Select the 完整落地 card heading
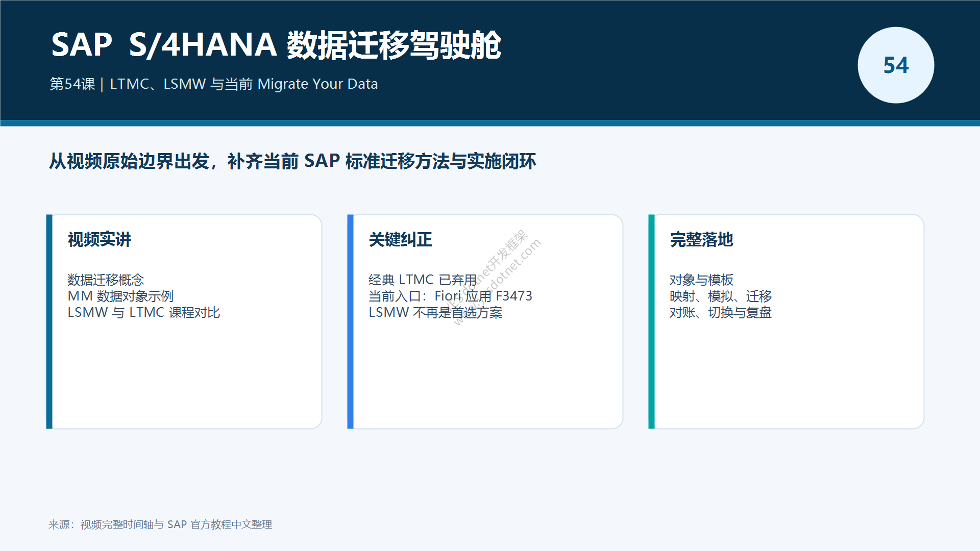980x551 pixels. 701,239
